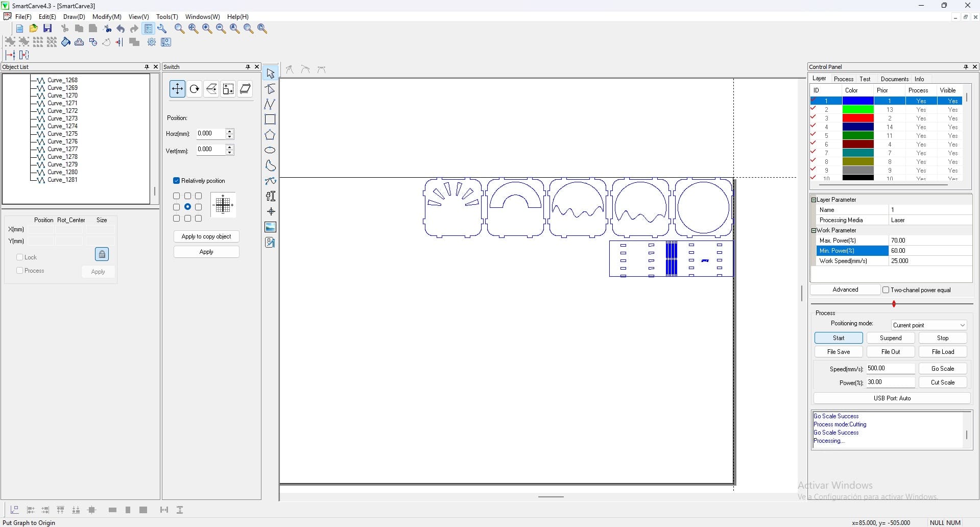This screenshot has height=527, width=980.
Task: Enable Two-chanel power equal checkbox
Action: click(886, 290)
